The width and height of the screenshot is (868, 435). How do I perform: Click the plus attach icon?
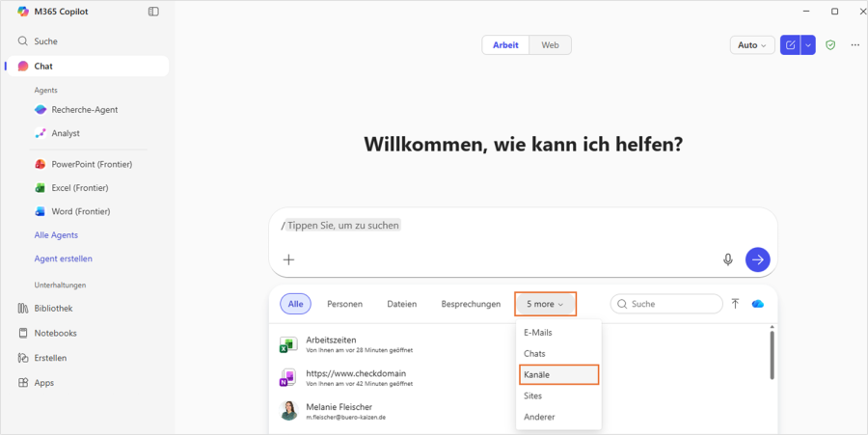click(x=288, y=259)
